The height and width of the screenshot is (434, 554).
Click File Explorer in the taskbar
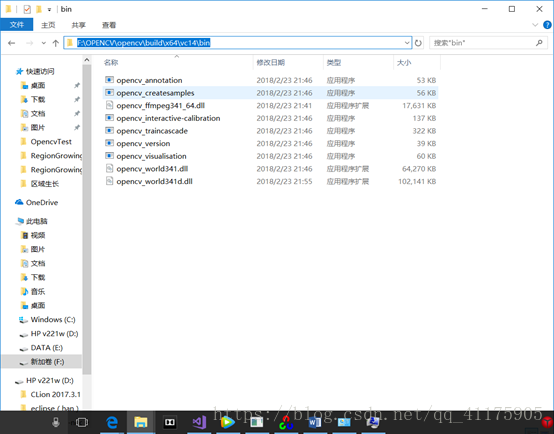click(x=141, y=422)
